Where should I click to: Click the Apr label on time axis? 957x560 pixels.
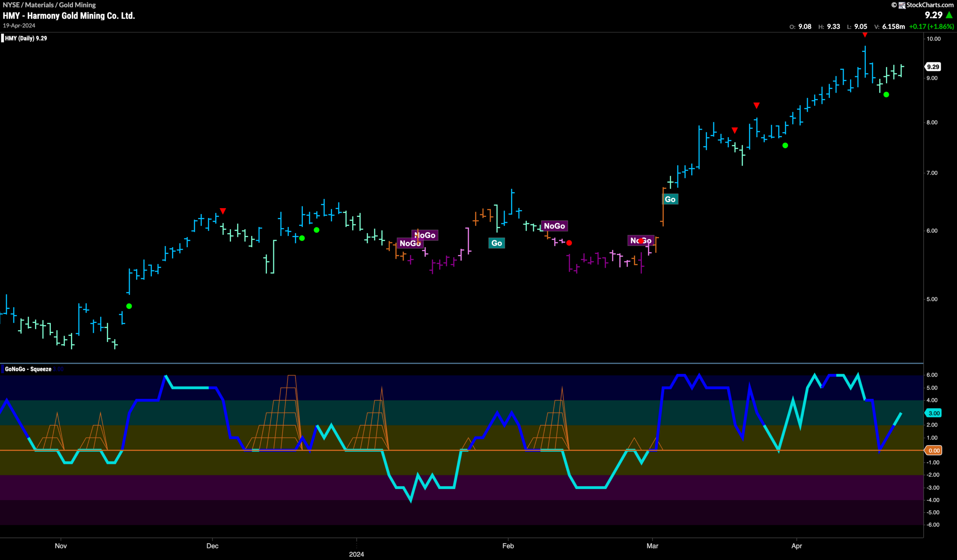point(797,546)
